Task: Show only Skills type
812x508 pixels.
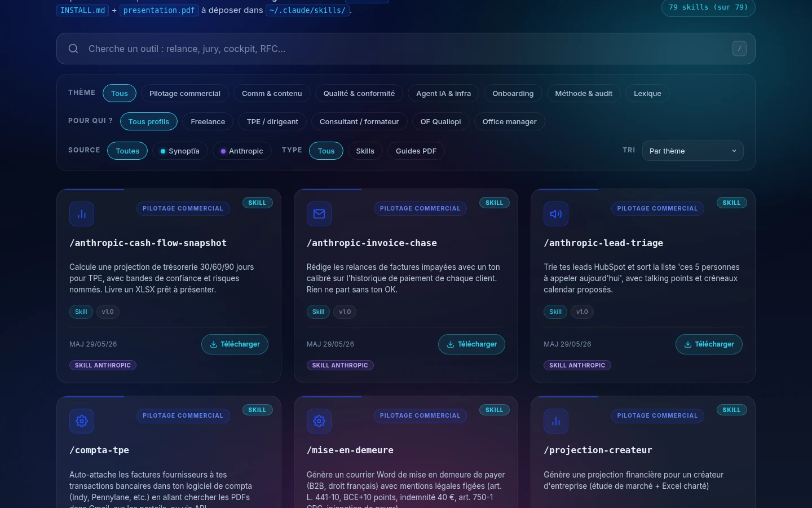Action: coord(365,151)
